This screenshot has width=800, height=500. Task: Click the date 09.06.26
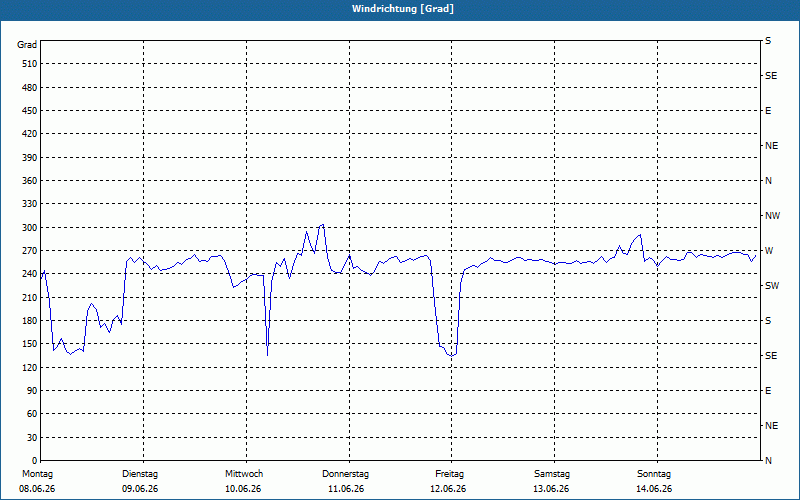pos(140,489)
